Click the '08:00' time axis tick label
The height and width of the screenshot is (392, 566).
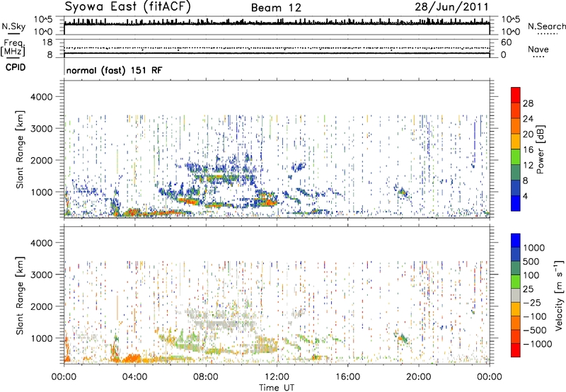click(205, 377)
